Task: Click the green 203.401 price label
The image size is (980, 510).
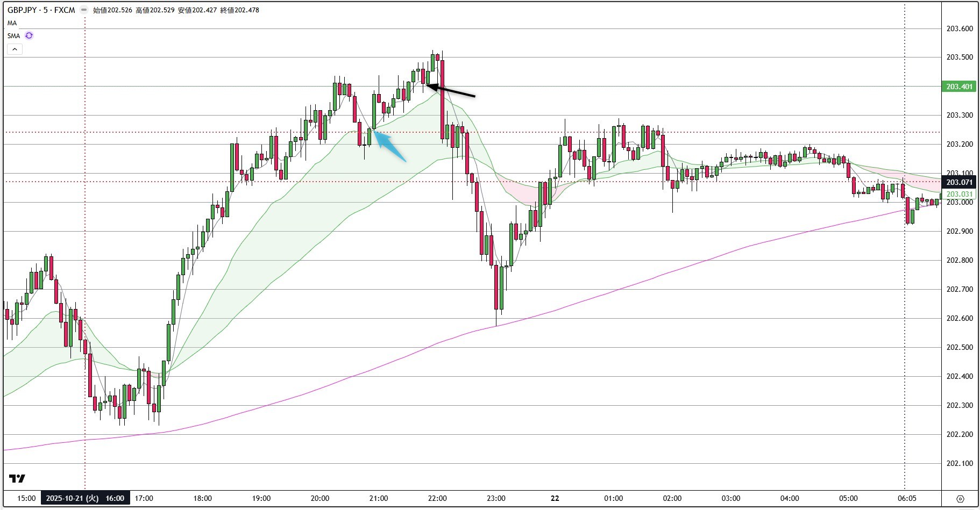Action: pyautogui.click(x=959, y=87)
